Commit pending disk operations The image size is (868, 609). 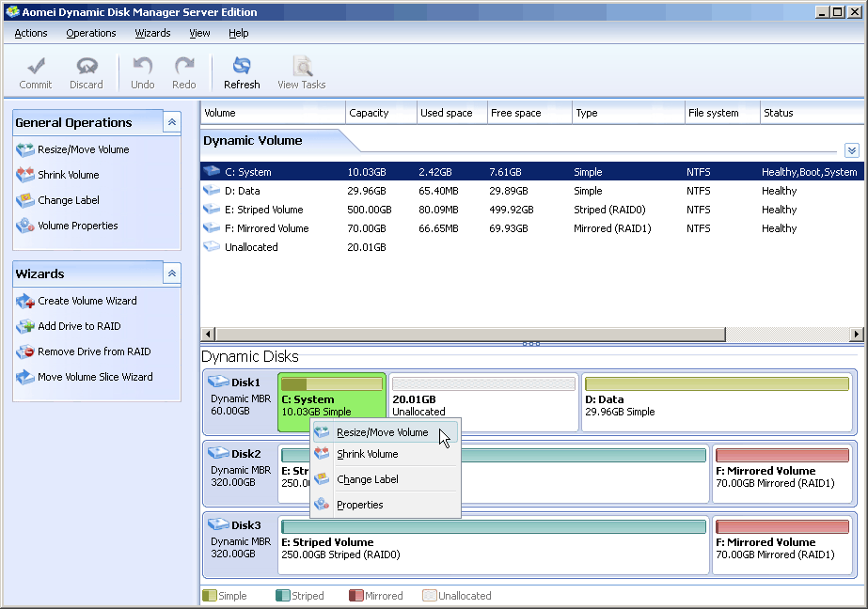click(x=36, y=72)
